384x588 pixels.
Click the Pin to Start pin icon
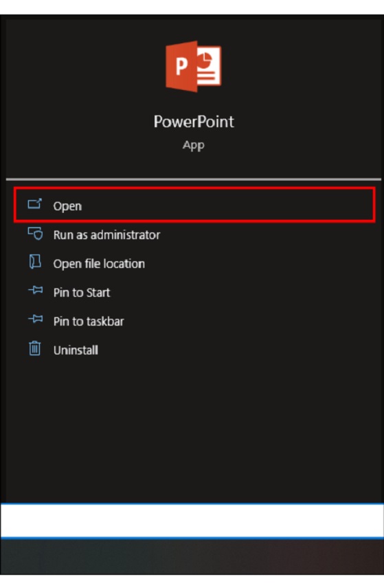tap(36, 291)
